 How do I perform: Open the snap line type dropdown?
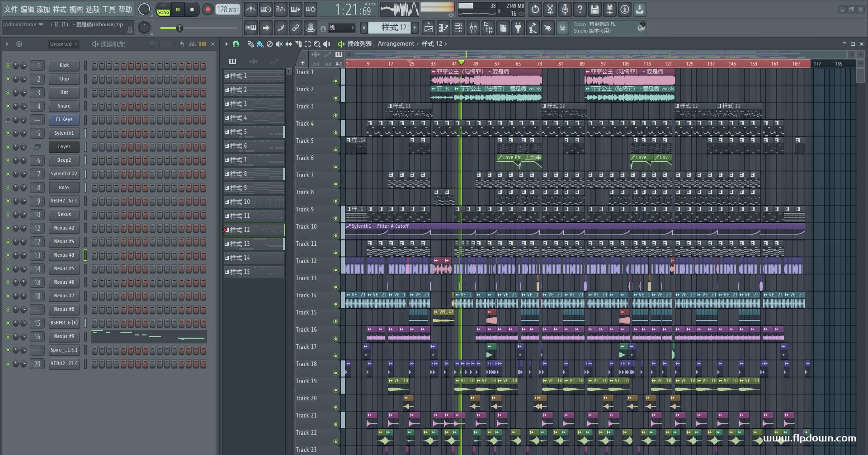pyautogui.click(x=341, y=28)
